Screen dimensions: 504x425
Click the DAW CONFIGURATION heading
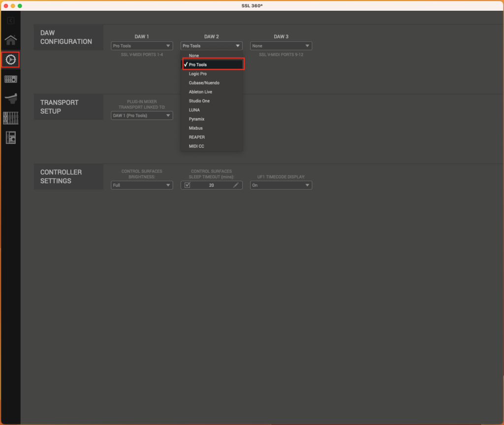click(x=66, y=37)
